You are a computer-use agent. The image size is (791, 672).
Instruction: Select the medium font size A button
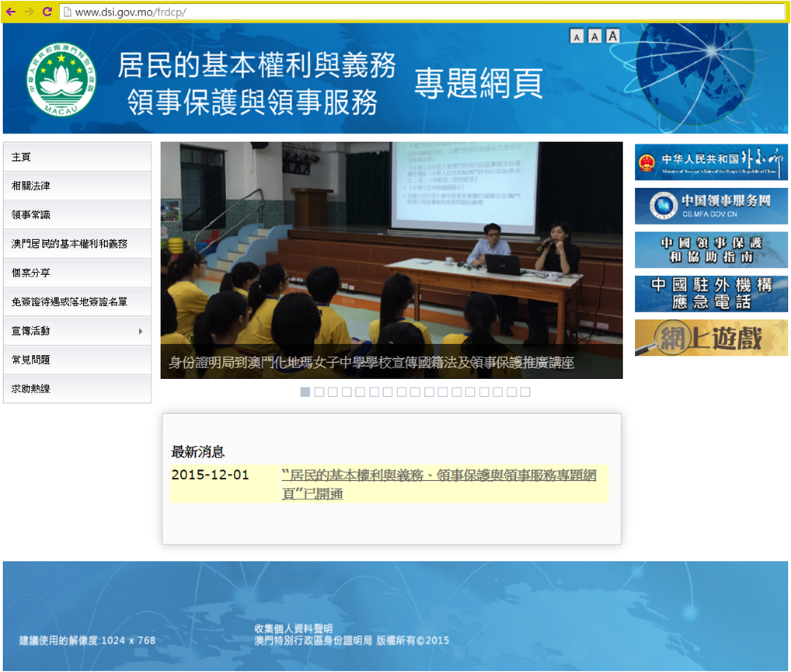[x=594, y=37]
